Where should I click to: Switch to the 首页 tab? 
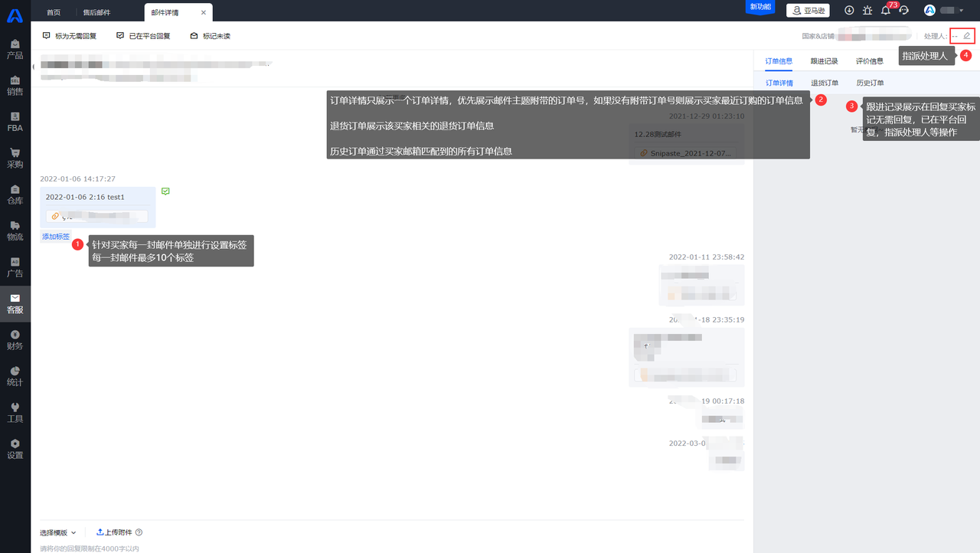[x=54, y=12]
